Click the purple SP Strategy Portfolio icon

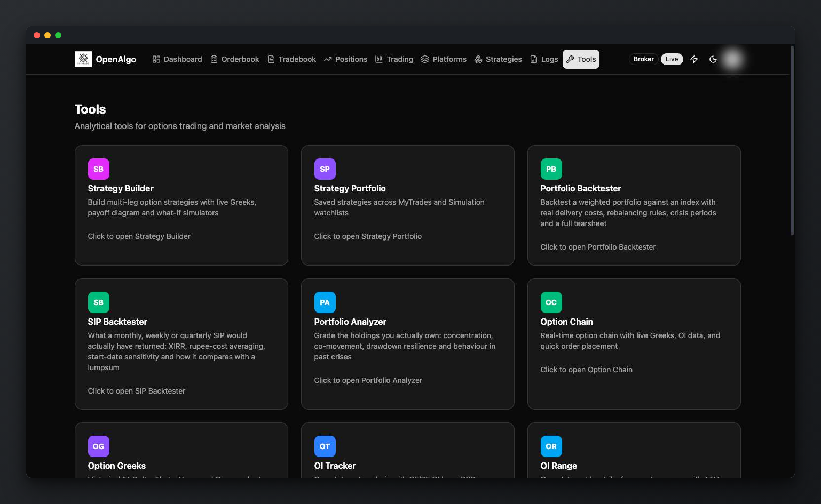pyautogui.click(x=325, y=169)
